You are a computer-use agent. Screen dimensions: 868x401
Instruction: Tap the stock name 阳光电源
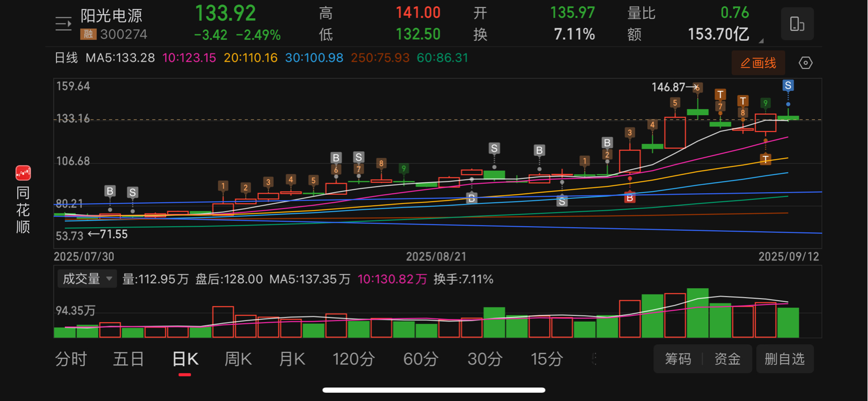pyautogui.click(x=111, y=16)
